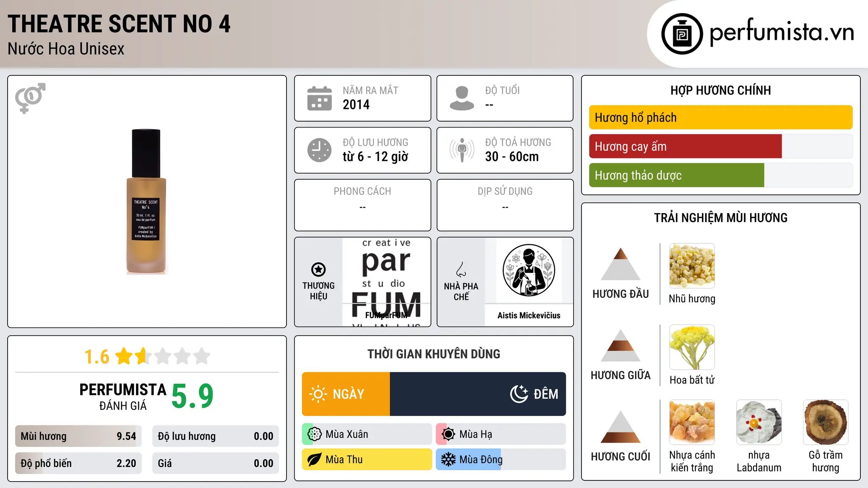Click the green Hương thảo dược accord bar

[x=676, y=175]
